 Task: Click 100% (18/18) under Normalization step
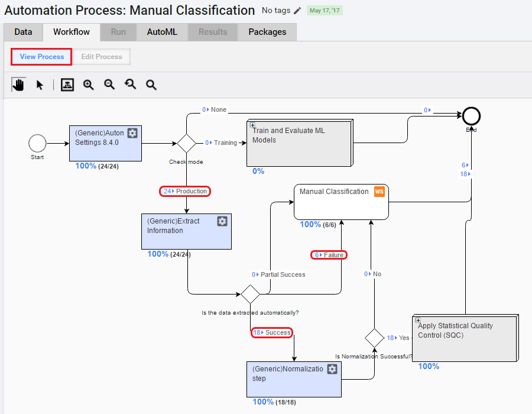pos(274,402)
